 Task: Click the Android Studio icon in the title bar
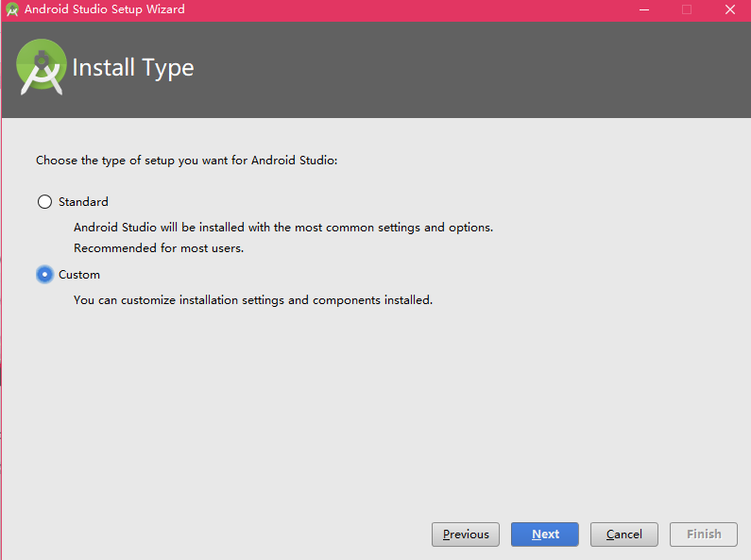coord(11,9)
